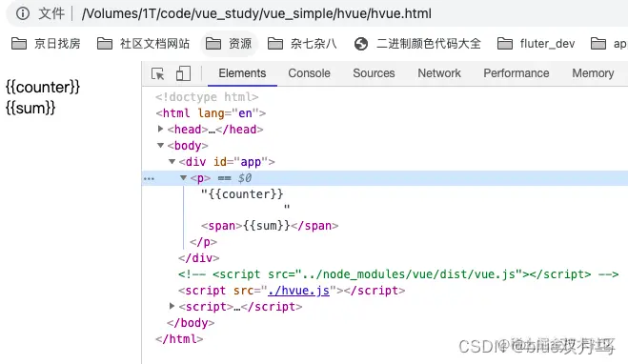Select the html lang="en" element row

pos(211,113)
